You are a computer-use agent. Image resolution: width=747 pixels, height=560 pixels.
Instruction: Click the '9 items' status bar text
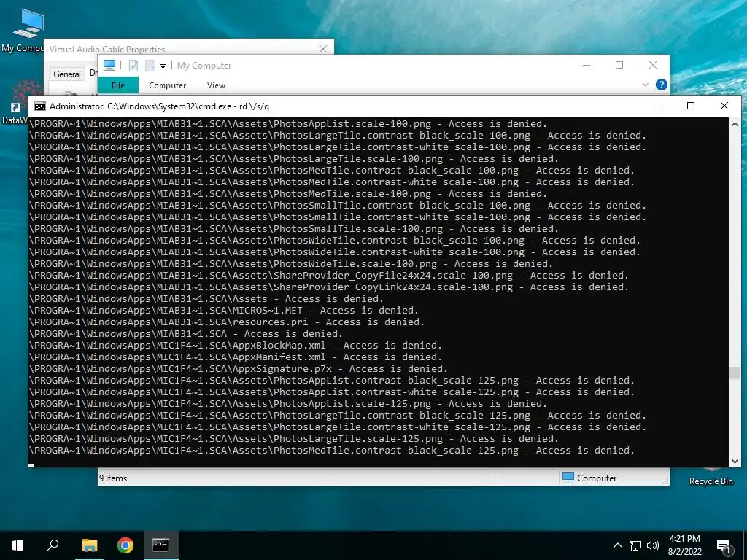point(113,478)
